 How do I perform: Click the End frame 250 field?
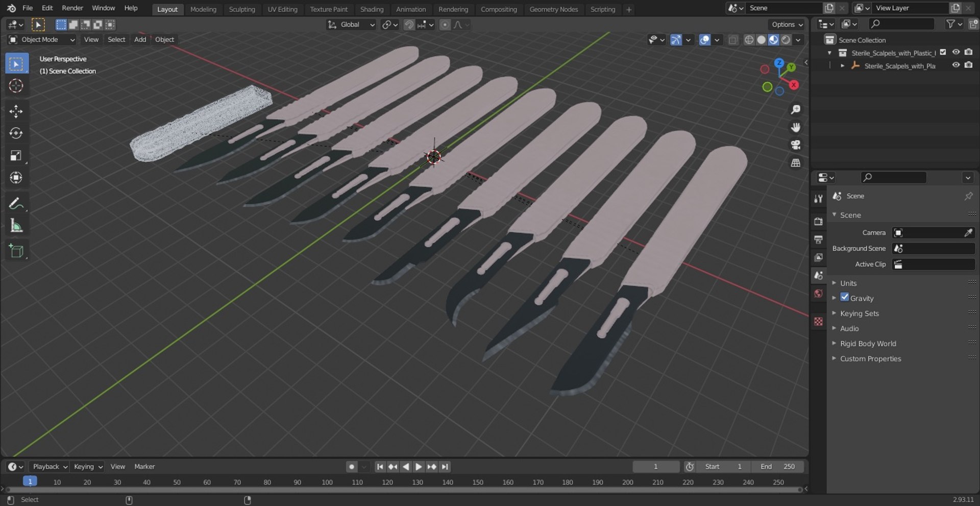click(778, 466)
